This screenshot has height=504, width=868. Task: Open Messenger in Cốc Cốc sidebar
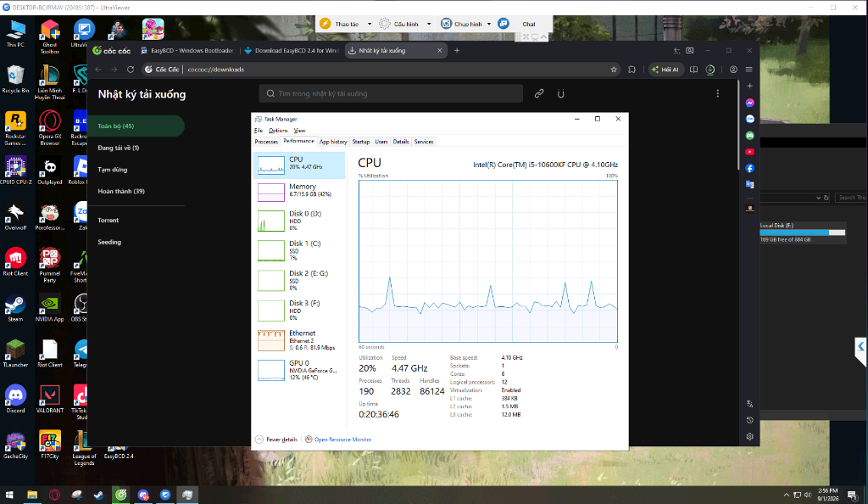pos(749,103)
